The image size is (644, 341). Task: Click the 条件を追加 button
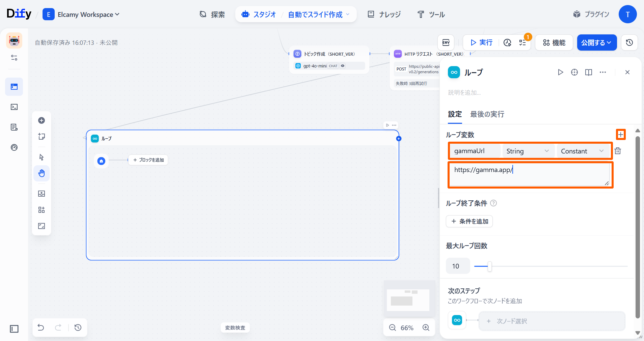[469, 221]
